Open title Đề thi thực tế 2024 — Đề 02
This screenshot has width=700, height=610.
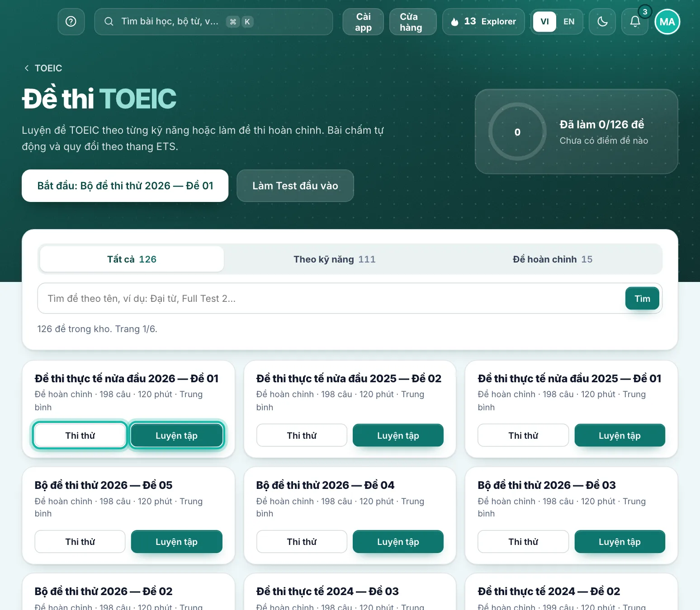[x=549, y=591]
